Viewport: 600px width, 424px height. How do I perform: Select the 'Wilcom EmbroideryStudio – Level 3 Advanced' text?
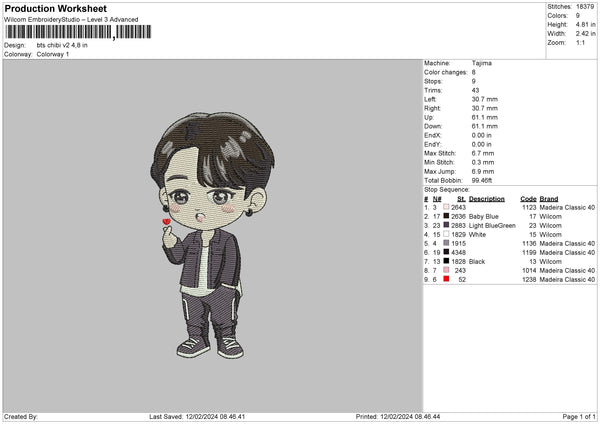[x=71, y=20]
